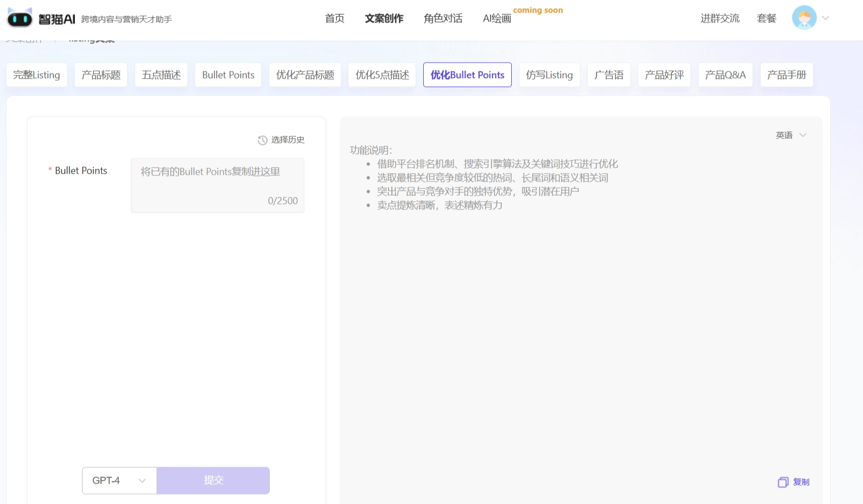Click the 功能说明 heading text

coord(371,150)
